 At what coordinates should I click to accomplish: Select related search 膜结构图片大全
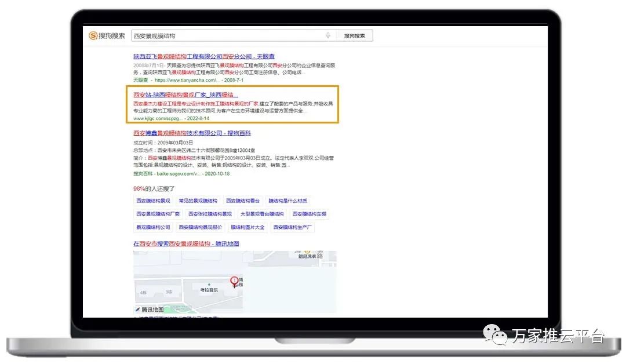pyautogui.click(x=248, y=228)
